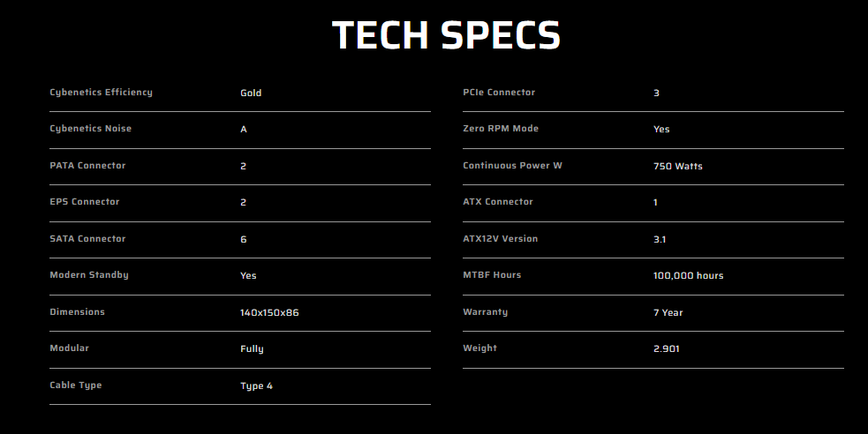This screenshot has width=868, height=434.
Task: Select the 2.901 weight value
Action: point(667,349)
